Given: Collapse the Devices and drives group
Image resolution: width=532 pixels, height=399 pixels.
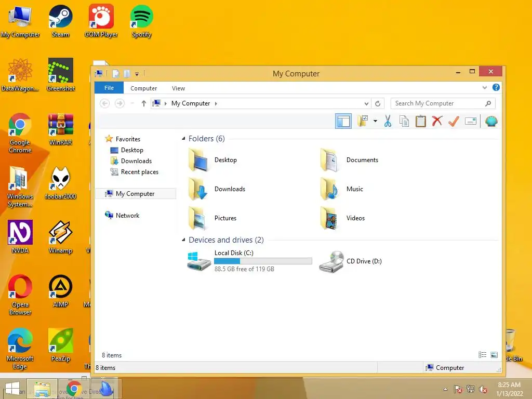Looking at the screenshot, I should pos(183,240).
